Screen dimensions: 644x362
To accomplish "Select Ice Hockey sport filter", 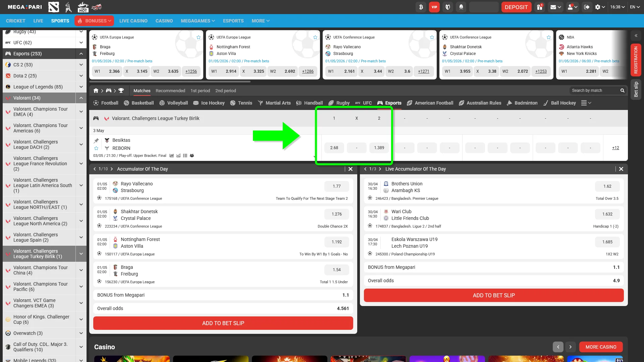I will point(209,103).
